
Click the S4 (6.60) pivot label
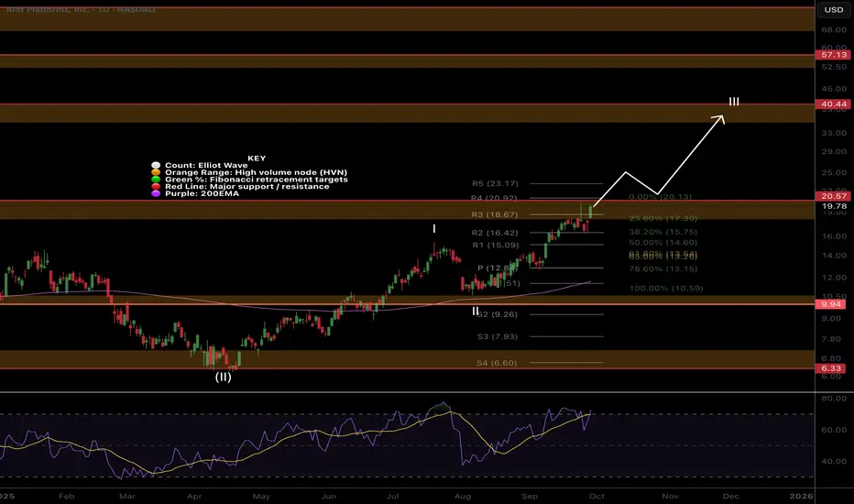click(x=497, y=363)
